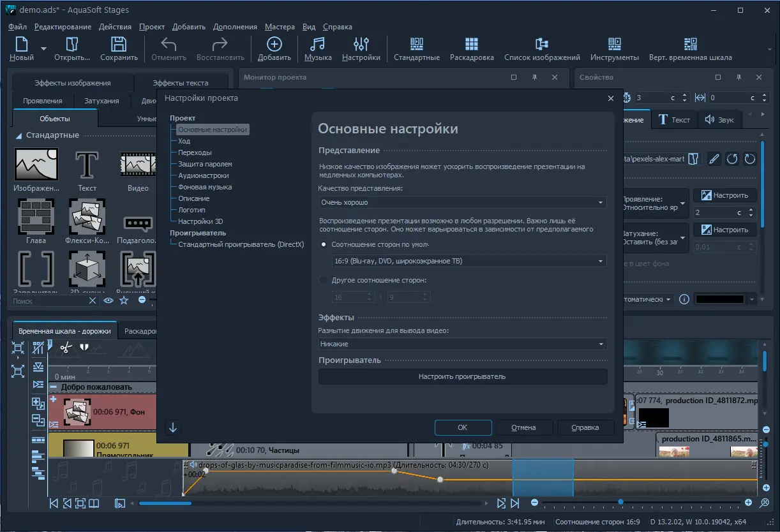This screenshot has height=532, width=780.
Task: Click the Tools (Инструменты) toolbar icon
Action: (x=614, y=48)
